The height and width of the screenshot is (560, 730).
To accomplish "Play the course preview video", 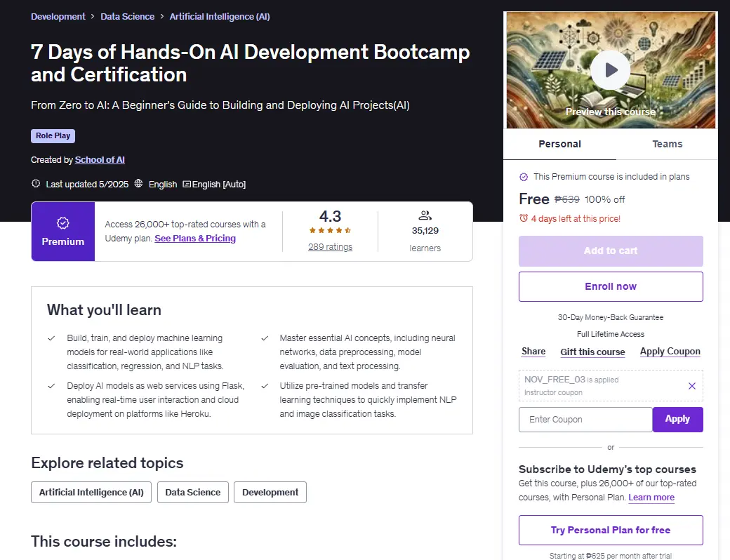I will tap(611, 70).
